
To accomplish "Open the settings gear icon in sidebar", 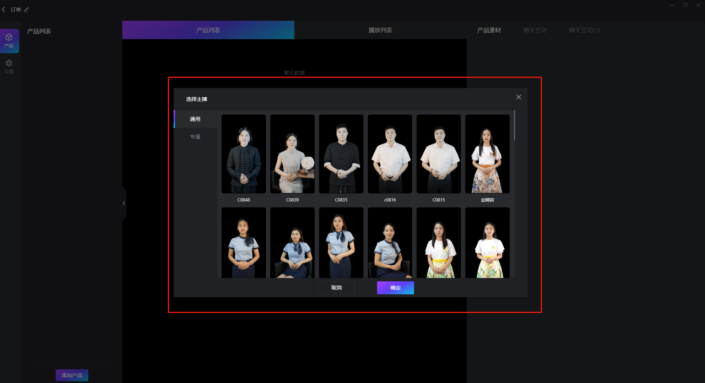I will [9, 66].
